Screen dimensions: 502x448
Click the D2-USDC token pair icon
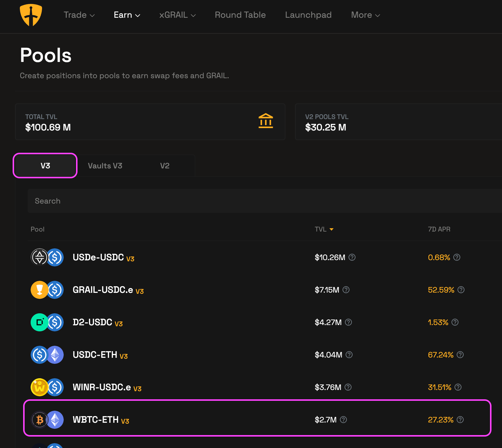[47, 322]
